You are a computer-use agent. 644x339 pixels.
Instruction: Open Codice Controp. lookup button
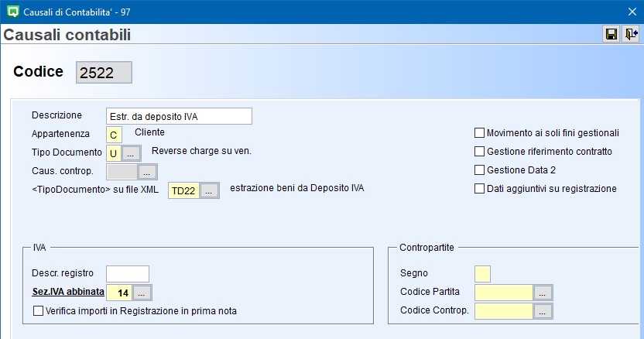pyautogui.click(x=543, y=311)
